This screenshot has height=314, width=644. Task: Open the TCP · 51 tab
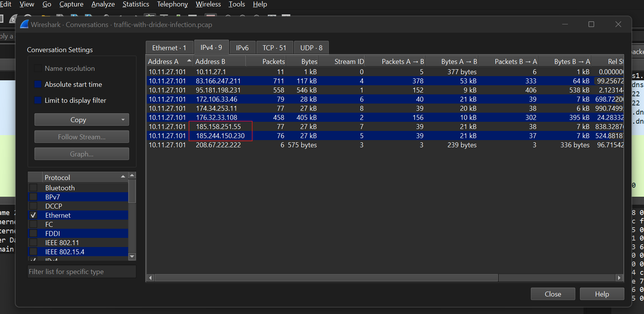coord(274,48)
